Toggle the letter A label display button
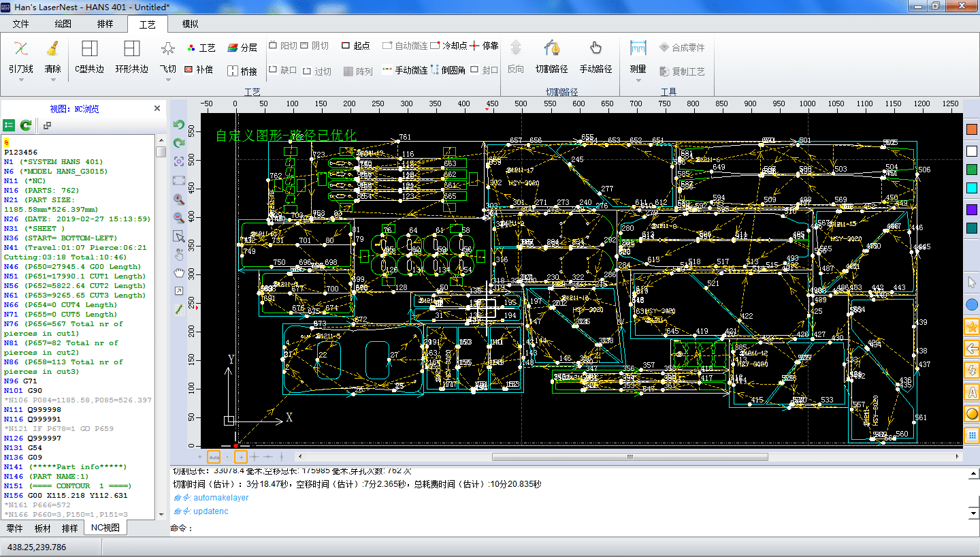 972,392
